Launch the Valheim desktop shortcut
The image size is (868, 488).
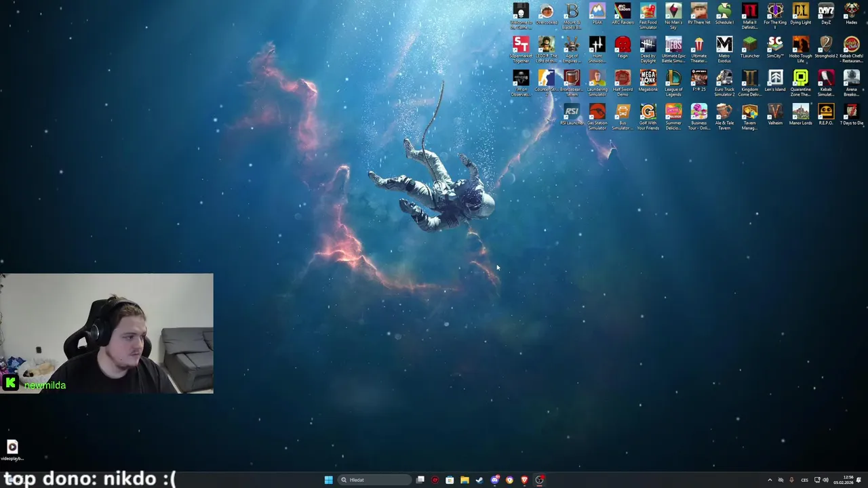click(775, 115)
